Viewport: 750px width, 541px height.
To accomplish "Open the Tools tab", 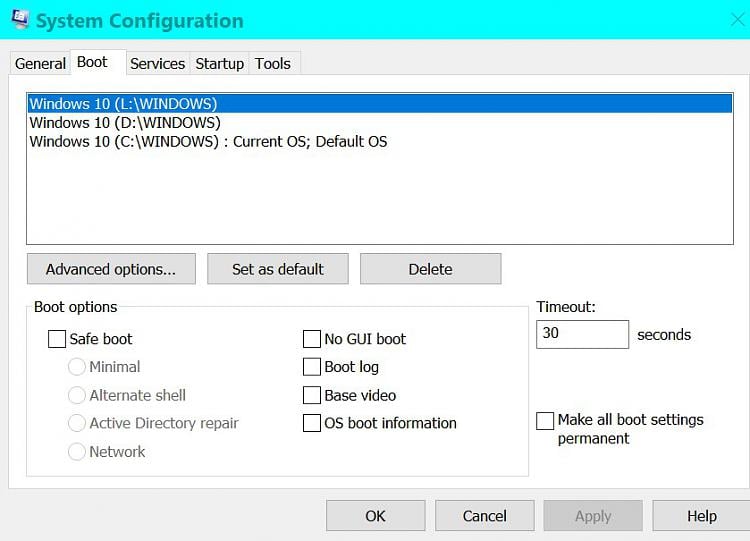I will [x=273, y=63].
